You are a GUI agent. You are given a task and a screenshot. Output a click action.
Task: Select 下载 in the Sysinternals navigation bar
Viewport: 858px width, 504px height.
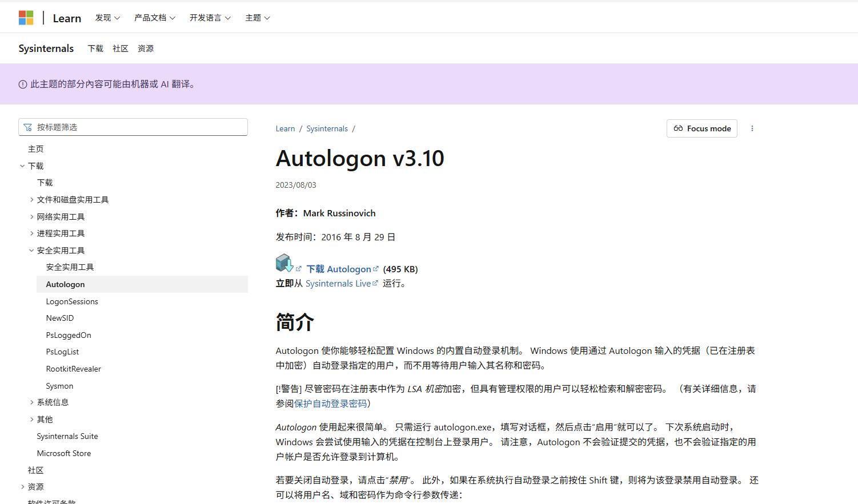pyautogui.click(x=95, y=49)
